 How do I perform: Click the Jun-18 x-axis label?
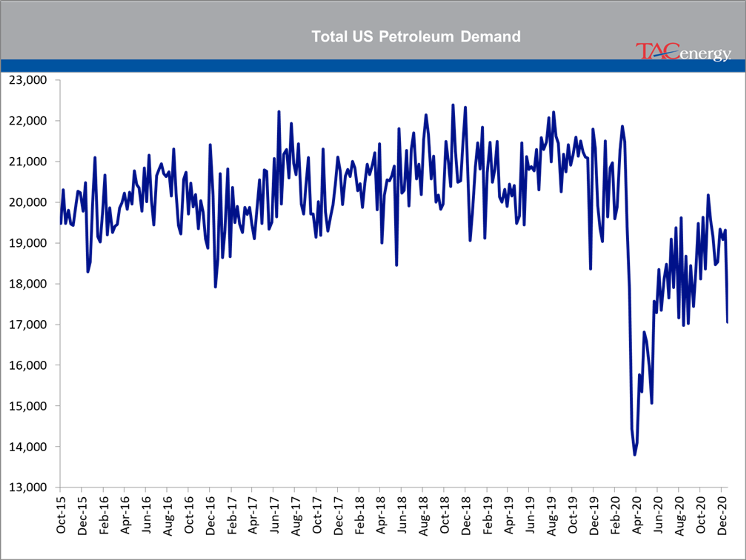[402, 515]
